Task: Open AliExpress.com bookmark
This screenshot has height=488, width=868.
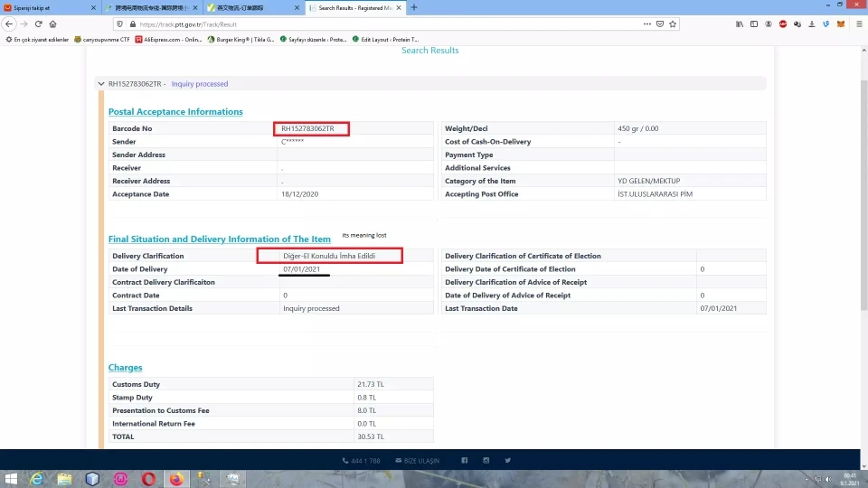Action: 168,39
